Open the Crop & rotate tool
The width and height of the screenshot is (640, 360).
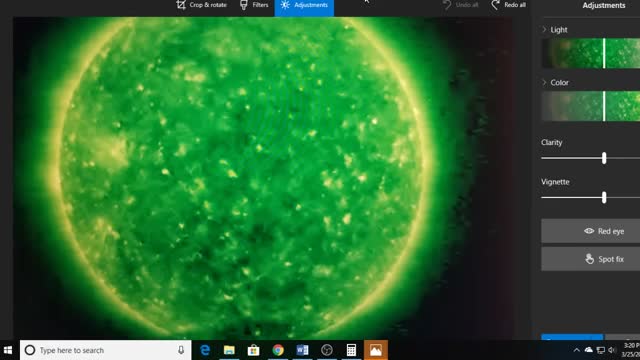point(201,5)
